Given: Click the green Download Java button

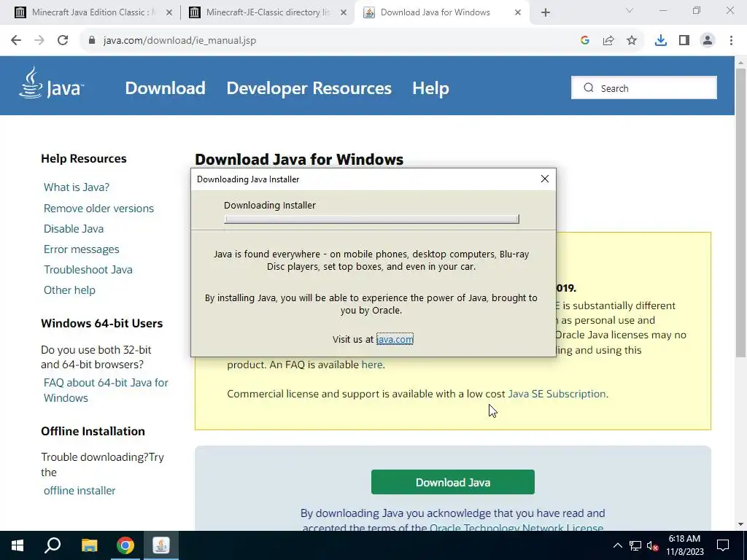Looking at the screenshot, I should [x=452, y=482].
